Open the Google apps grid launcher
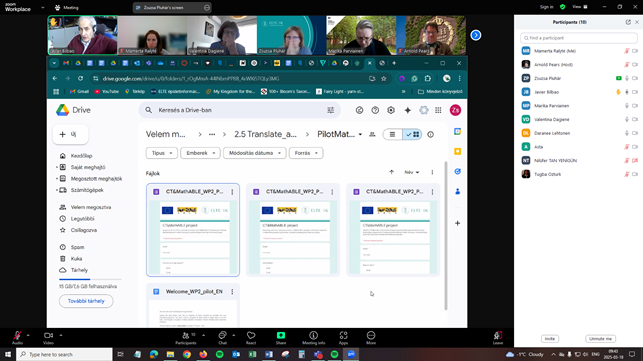Viewport: 643px width, 361px height. [x=438, y=110]
